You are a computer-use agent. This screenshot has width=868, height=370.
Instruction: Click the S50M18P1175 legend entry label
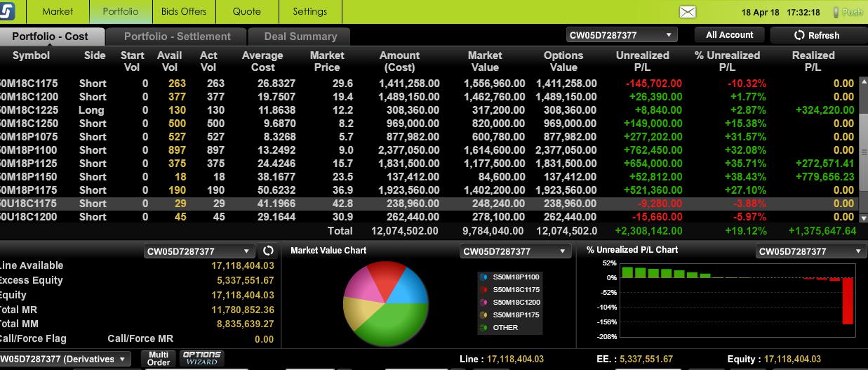click(x=516, y=315)
